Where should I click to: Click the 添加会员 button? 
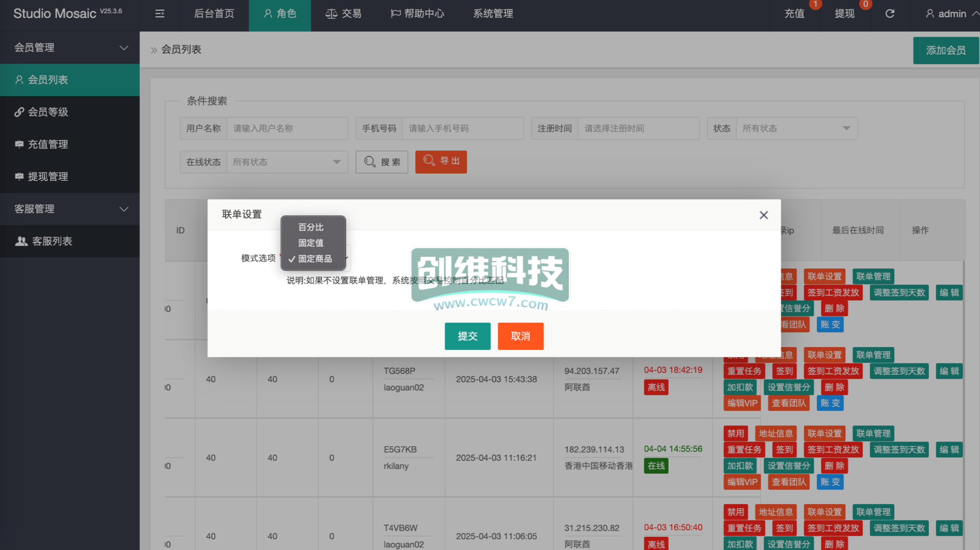946,50
